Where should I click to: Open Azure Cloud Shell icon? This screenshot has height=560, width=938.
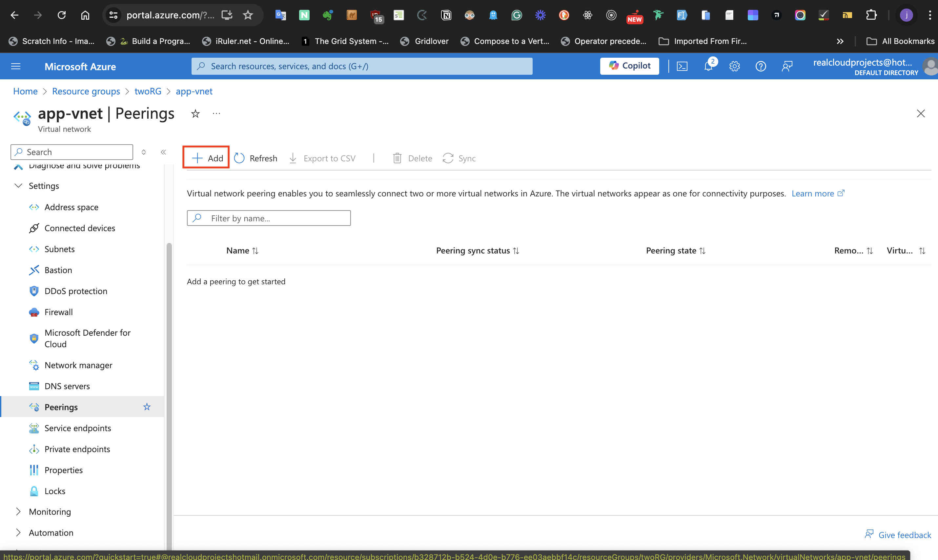682,67
